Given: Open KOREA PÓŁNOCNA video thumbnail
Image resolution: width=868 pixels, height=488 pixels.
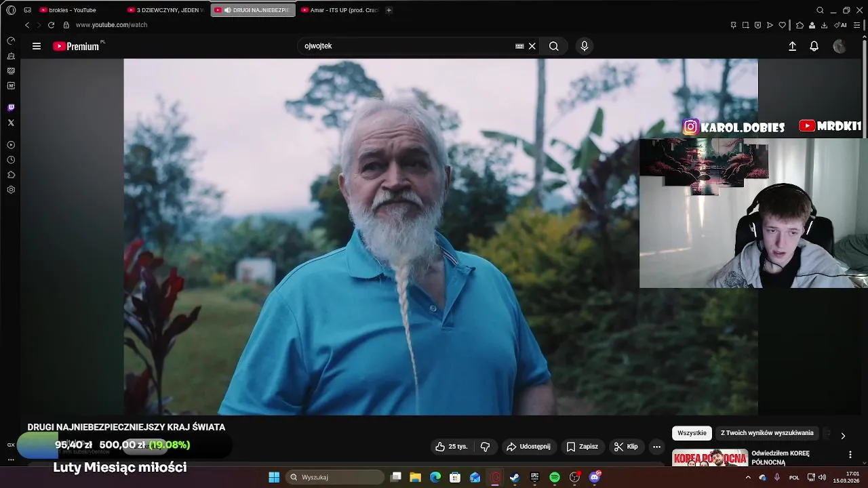Looking at the screenshot, I should click(x=710, y=458).
